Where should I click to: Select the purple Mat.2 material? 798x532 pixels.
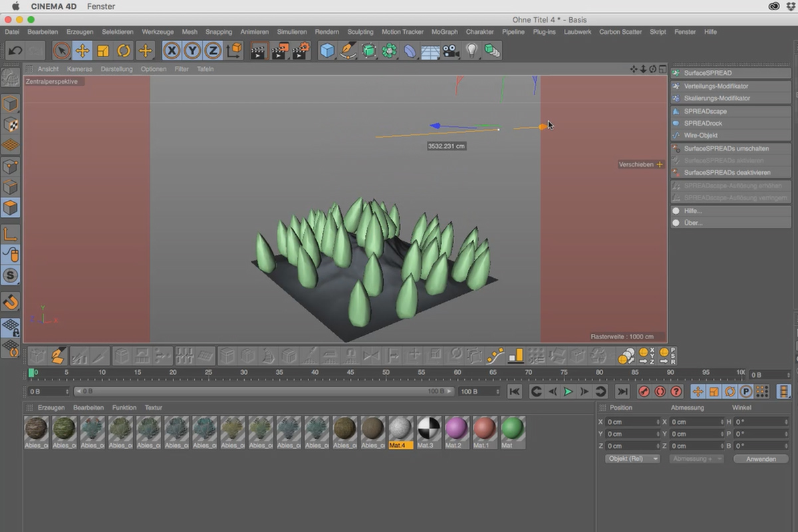[456, 432]
